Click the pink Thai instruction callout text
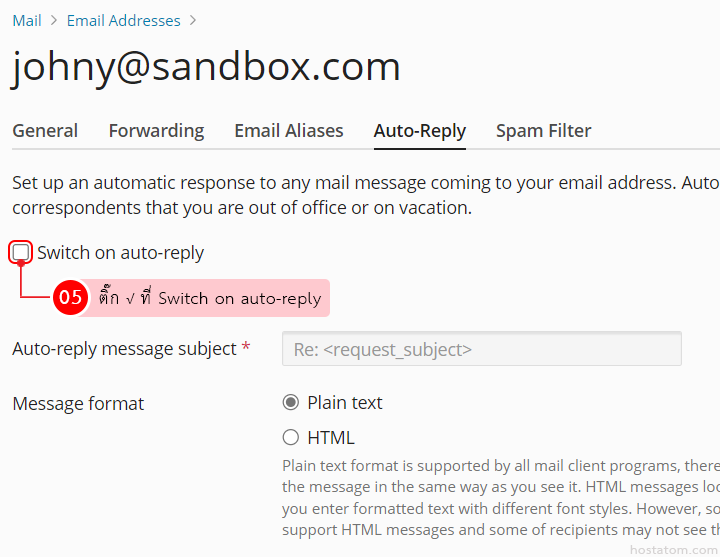The width and height of the screenshot is (720, 557). (210, 298)
